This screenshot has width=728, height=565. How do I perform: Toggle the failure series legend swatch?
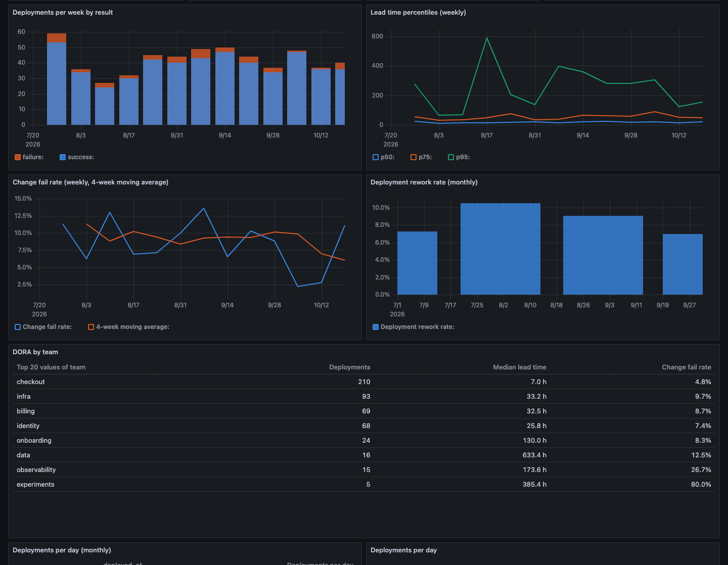(x=18, y=157)
